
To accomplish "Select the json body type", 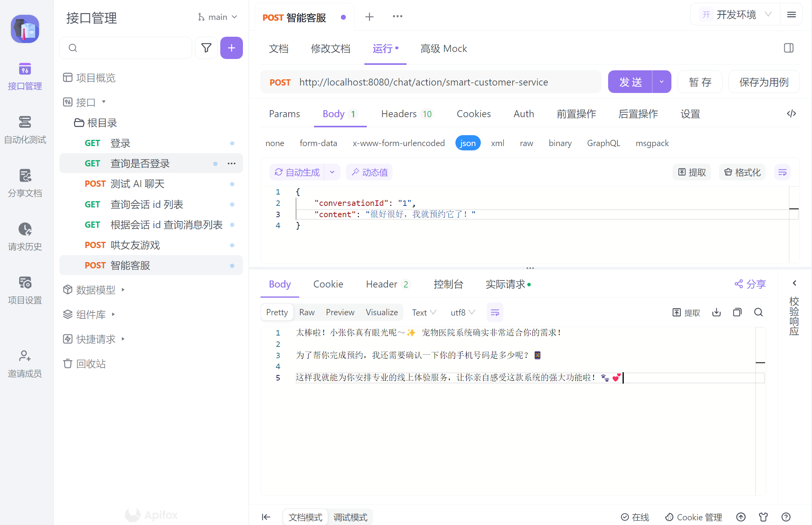I will (x=468, y=143).
